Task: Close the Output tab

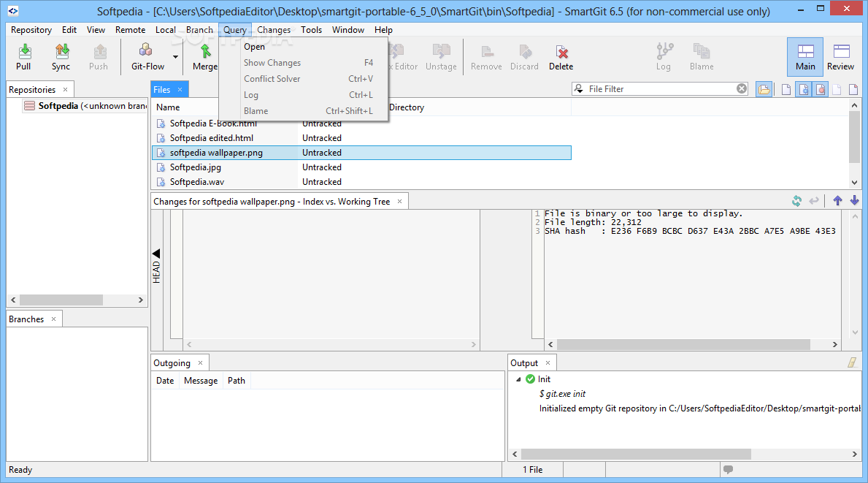Action: click(548, 363)
